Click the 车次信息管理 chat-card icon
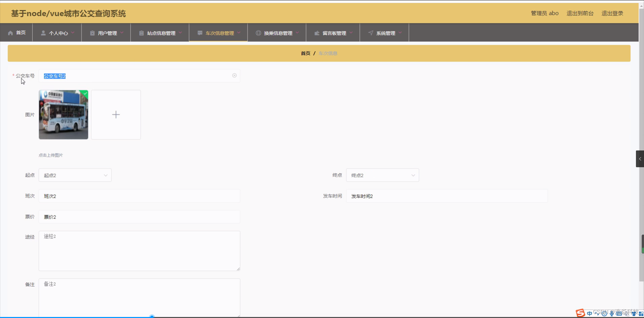The width and height of the screenshot is (644, 318). coord(200,33)
